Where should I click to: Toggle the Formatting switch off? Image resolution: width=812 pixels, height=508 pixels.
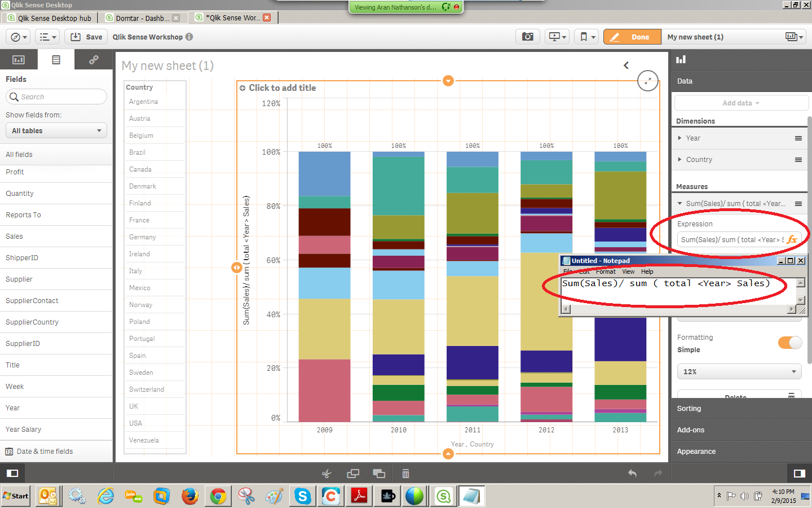click(x=789, y=343)
